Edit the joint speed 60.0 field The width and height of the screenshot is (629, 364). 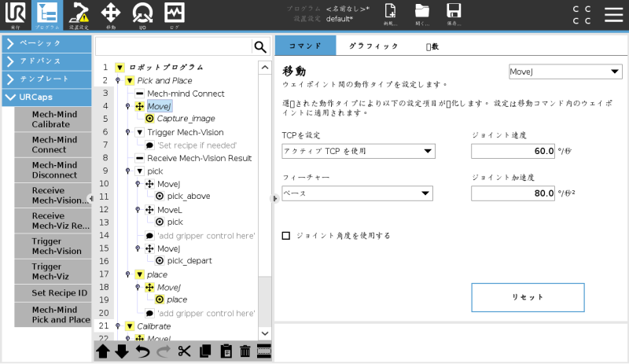coord(513,151)
